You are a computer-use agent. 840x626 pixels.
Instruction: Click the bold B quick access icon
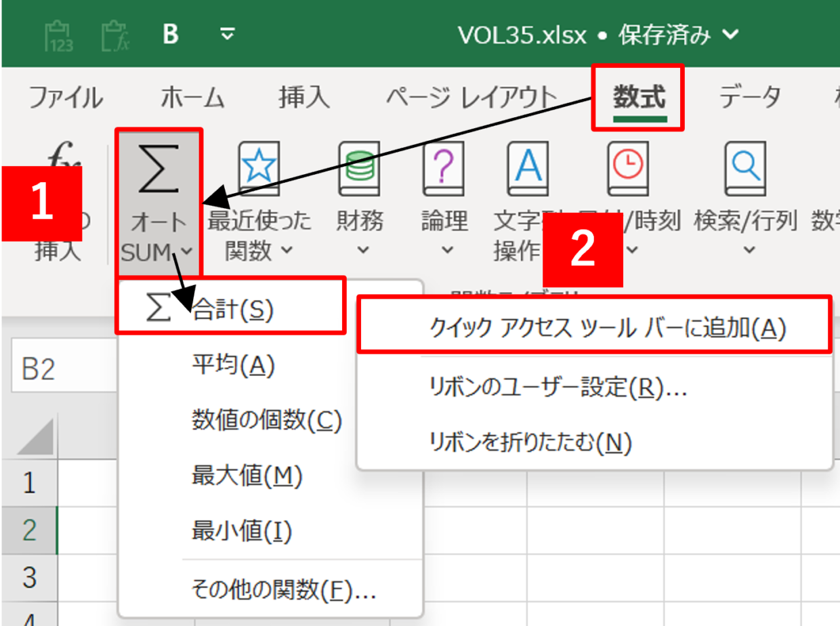tap(171, 34)
